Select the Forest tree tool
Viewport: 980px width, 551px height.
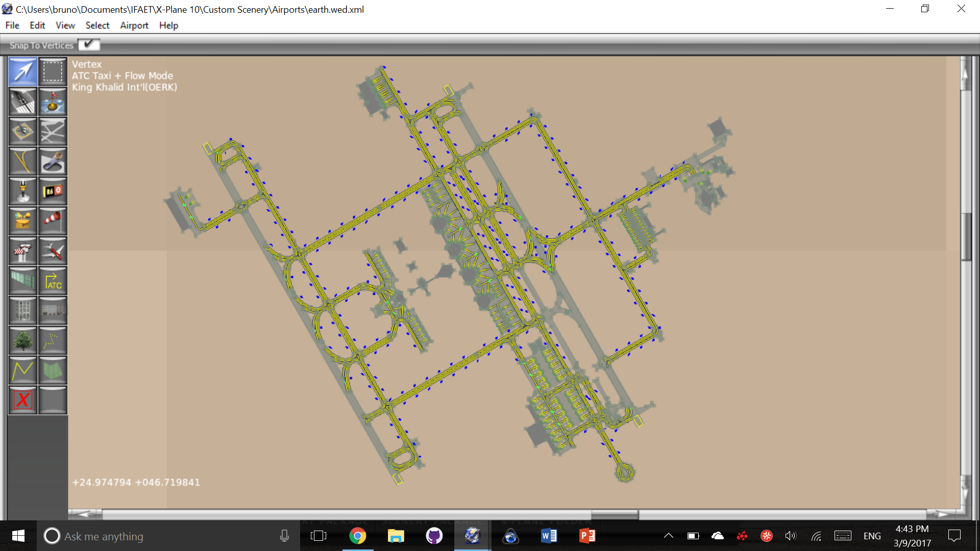(x=23, y=341)
